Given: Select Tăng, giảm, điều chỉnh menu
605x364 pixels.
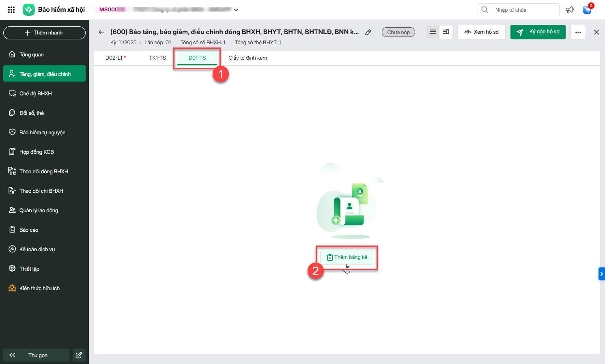Looking at the screenshot, I should click(x=44, y=74).
